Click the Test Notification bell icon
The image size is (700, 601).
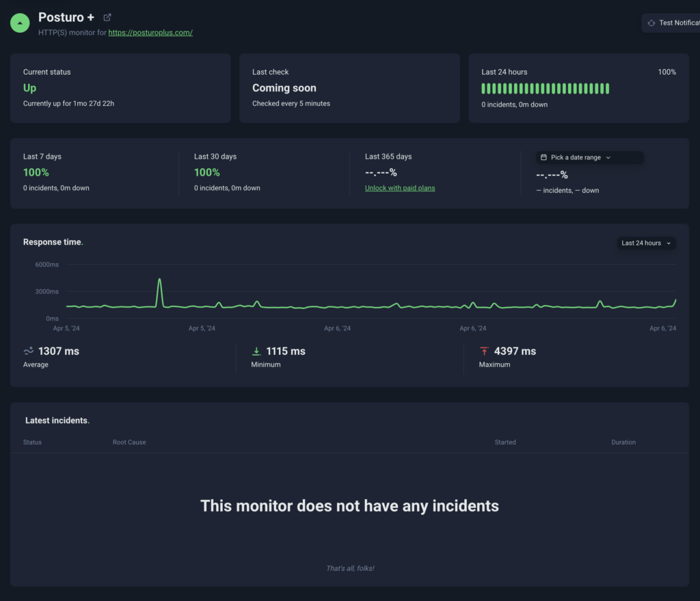pos(651,23)
